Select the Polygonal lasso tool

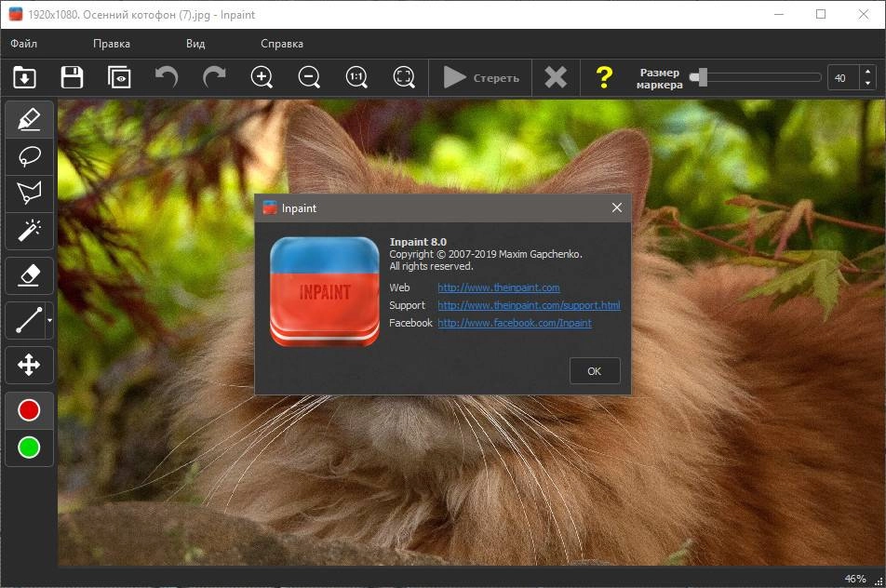pos(30,194)
